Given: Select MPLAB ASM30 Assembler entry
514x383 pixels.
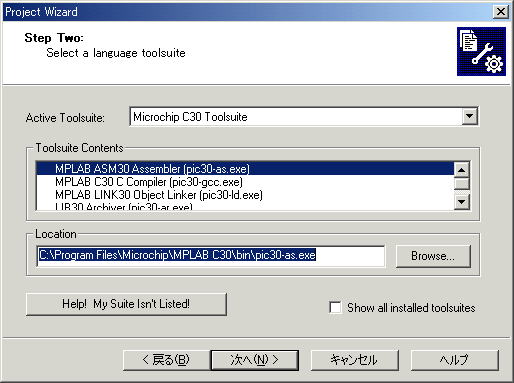Looking at the screenshot, I should click(x=245, y=169).
